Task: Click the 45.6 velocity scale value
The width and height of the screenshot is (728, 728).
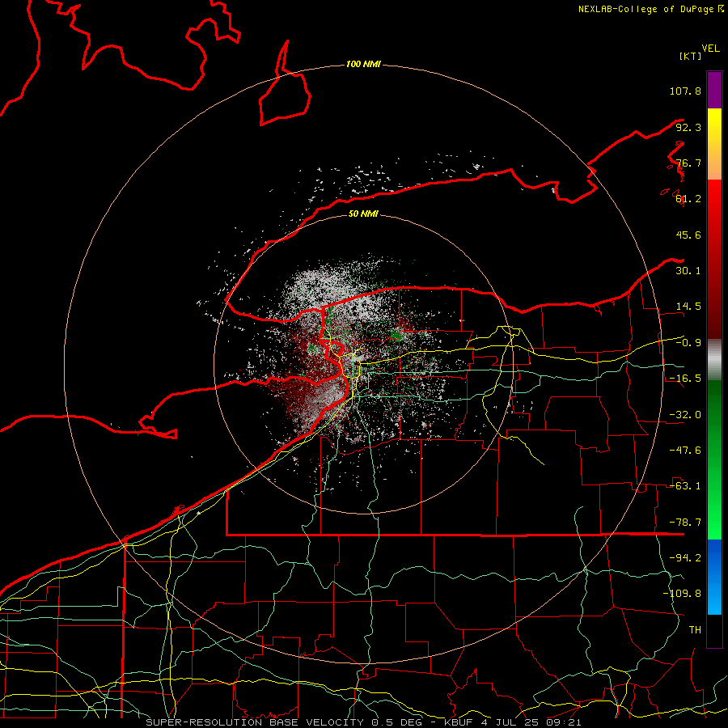Action: point(688,235)
